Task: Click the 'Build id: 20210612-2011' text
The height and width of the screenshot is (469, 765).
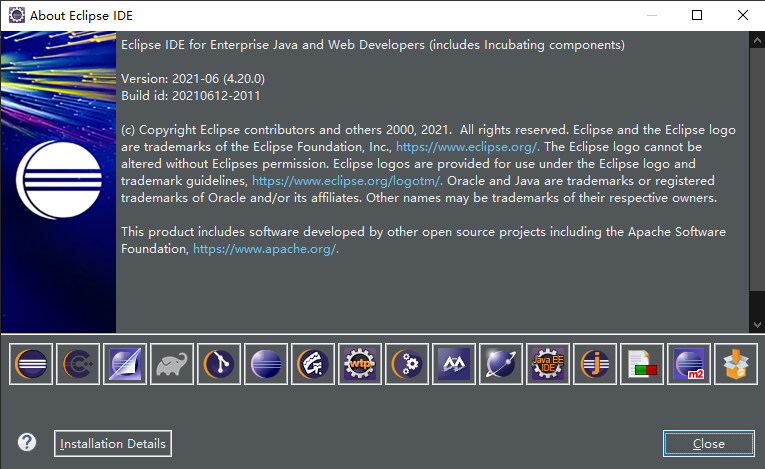Action: pos(191,96)
